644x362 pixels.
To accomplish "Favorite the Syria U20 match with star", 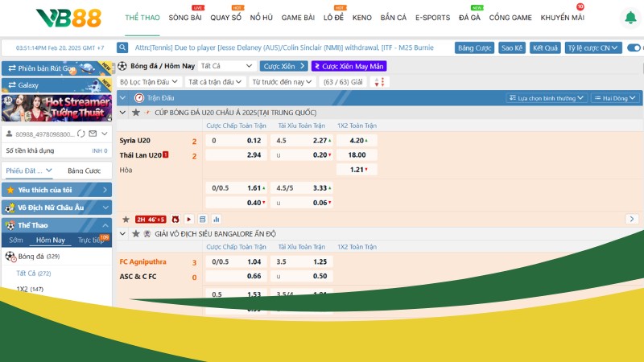I will pyautogui.click(x=126, y=219).
